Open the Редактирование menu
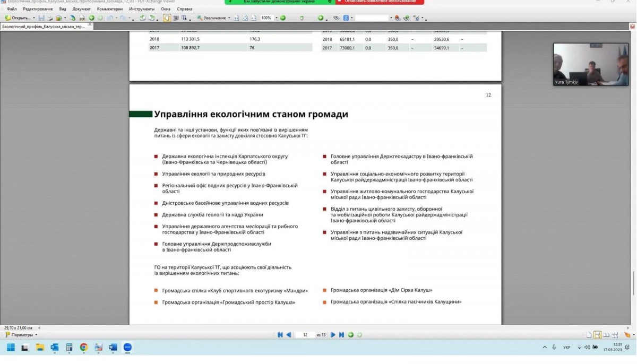This screenshot has height=364, width=637. (38, 9)
